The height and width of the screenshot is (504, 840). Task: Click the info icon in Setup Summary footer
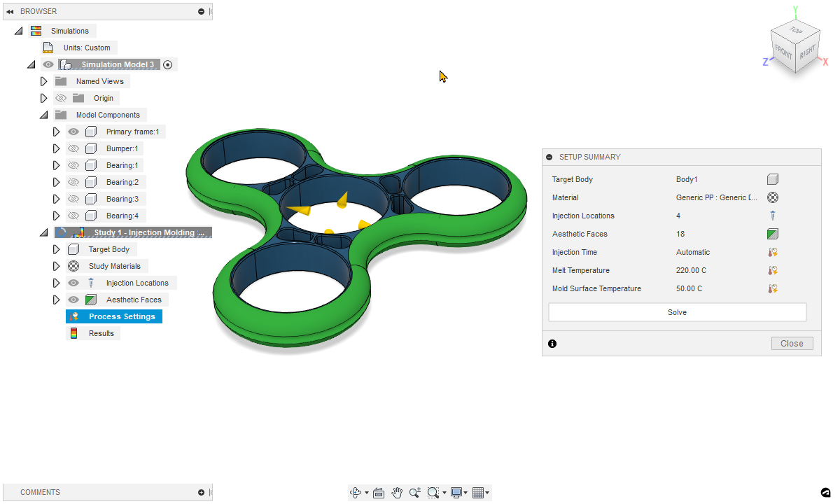[x=552, y=344]
